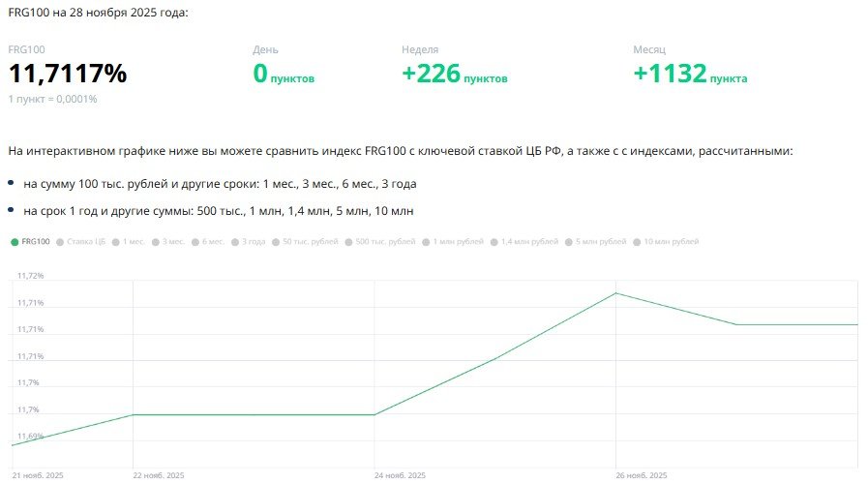This screenshot has width=868, height=484.
Task: Click chart line point at 24 нояб. 2025
Action: pos(374,414)
